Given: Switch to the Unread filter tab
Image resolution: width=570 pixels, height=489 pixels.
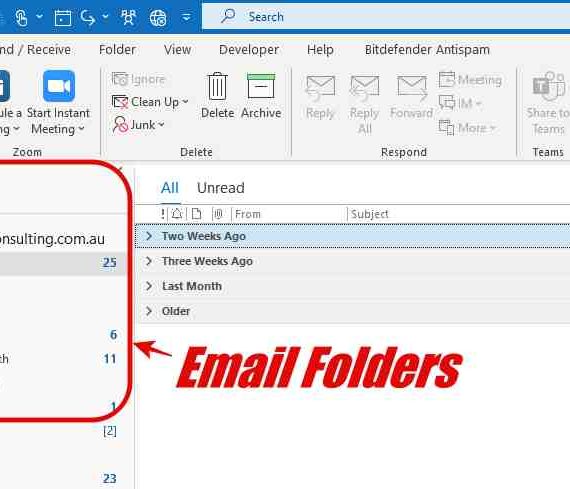Looking at the screenshot, I should (x=221, y=188).
